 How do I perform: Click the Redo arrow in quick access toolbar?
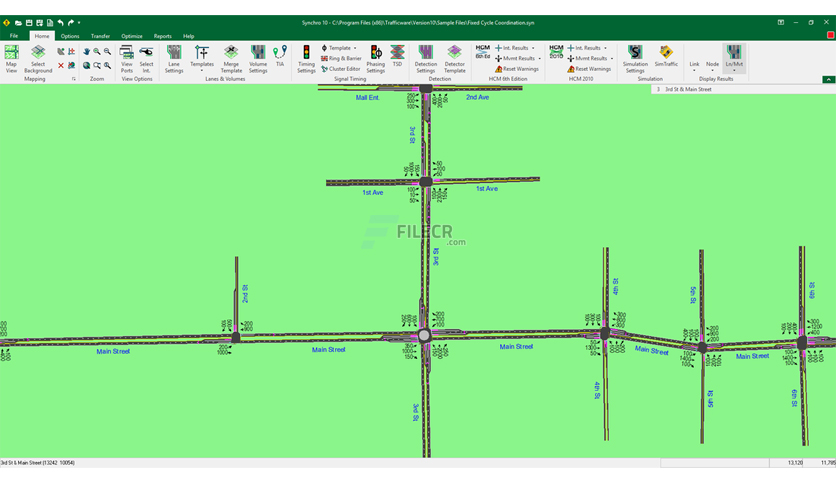click(x=70, y=23)
